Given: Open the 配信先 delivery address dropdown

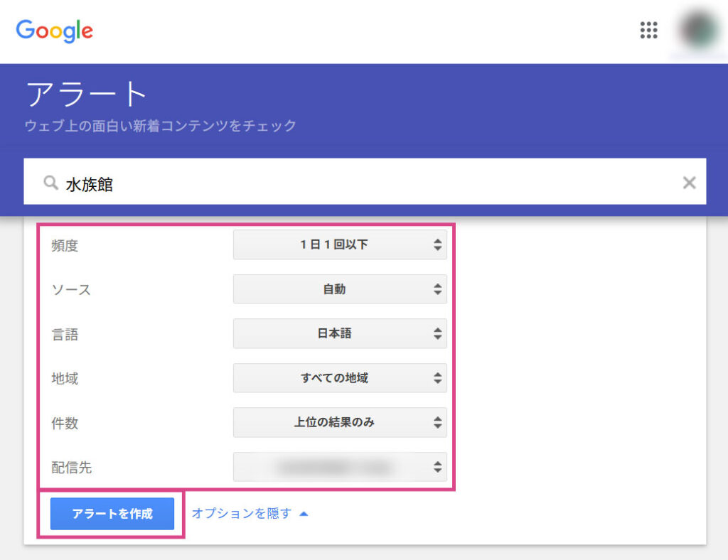Looking at the screenshot, I should [340, 467].
